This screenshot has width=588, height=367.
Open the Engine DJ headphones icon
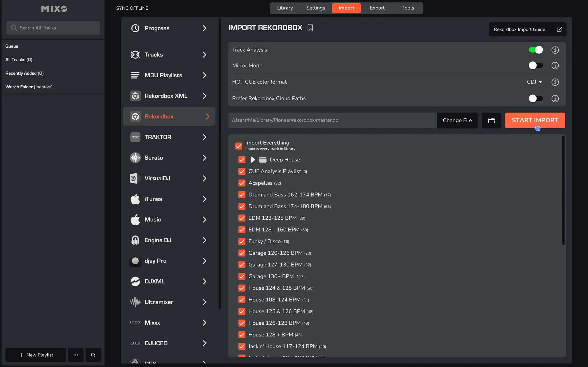click(135, 240)
